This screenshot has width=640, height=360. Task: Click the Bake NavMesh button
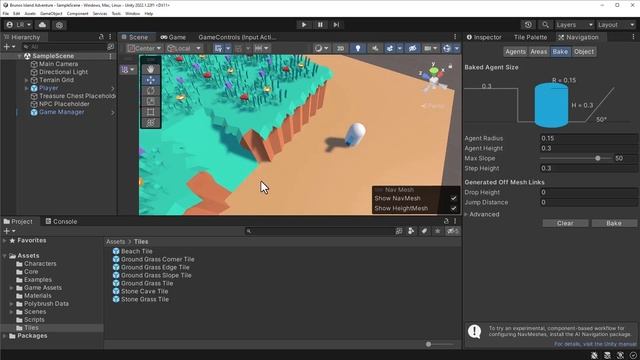click(x=614, y=223)
